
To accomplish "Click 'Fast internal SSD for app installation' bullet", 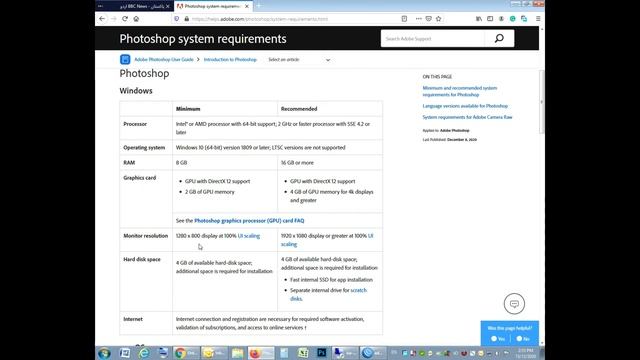I will tap(331, 280).
